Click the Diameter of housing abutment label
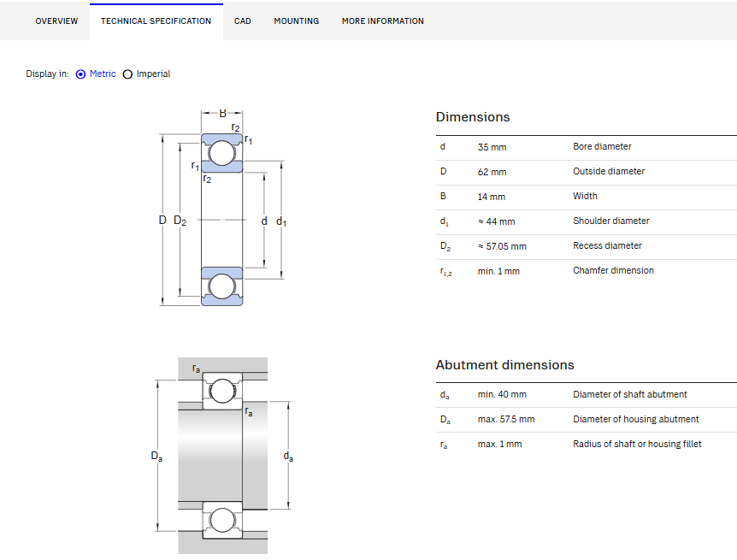The height and width of the screenshot is (560, 737). (x=636, y=420)
